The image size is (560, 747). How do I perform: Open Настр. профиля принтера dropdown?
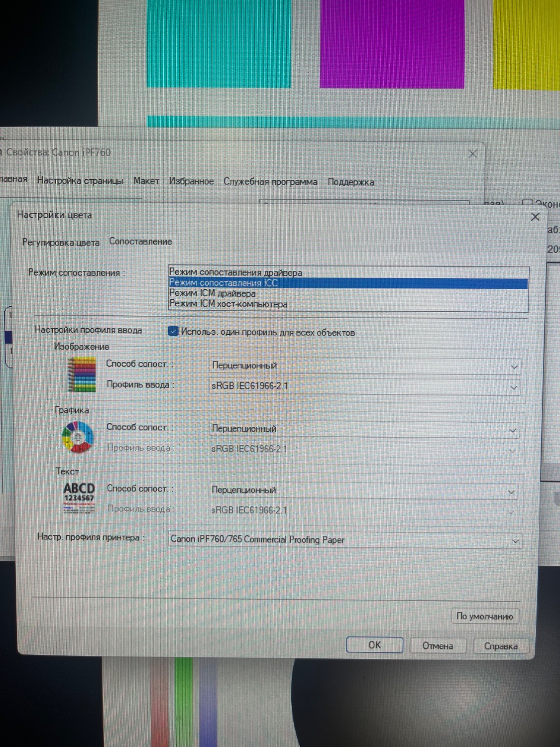[345, 540]
